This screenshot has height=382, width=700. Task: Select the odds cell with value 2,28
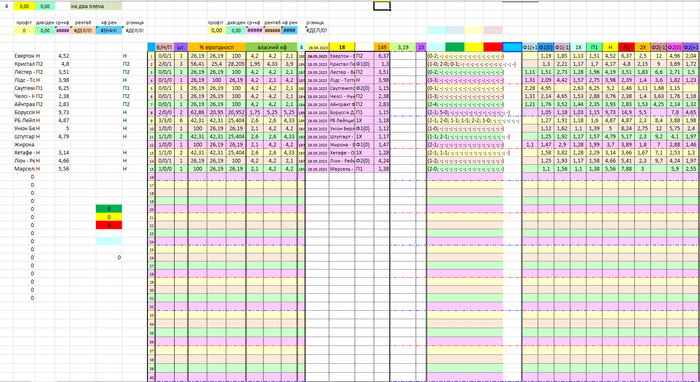tap(529, 88)
